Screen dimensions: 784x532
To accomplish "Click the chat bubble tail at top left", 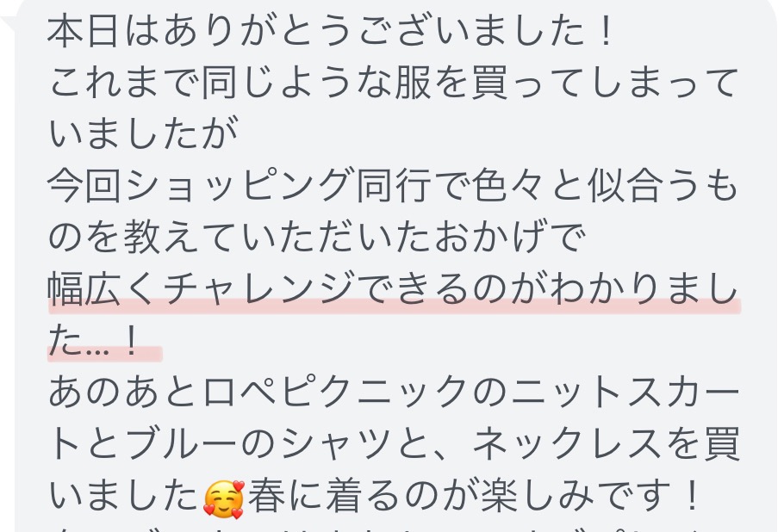I will (9, 23).
